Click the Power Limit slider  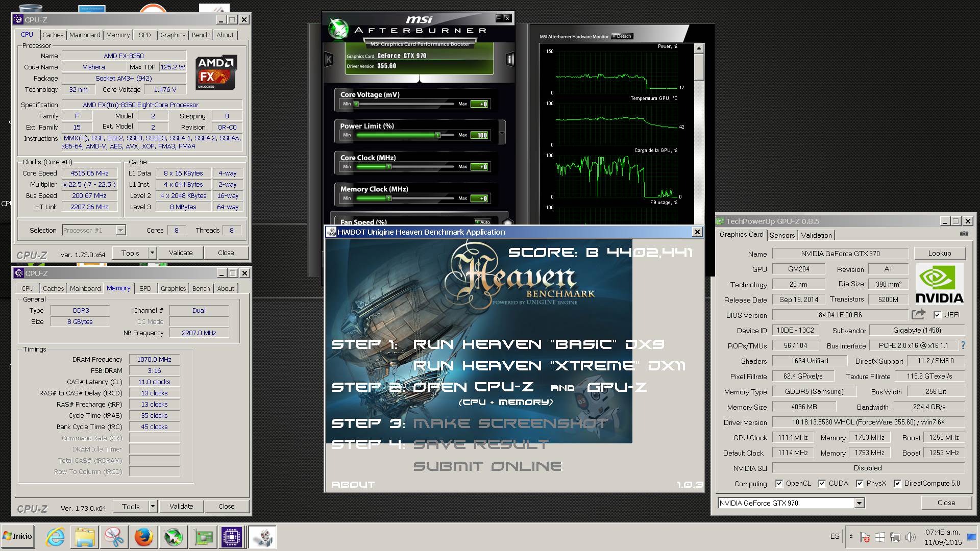(x=404, y=135)
